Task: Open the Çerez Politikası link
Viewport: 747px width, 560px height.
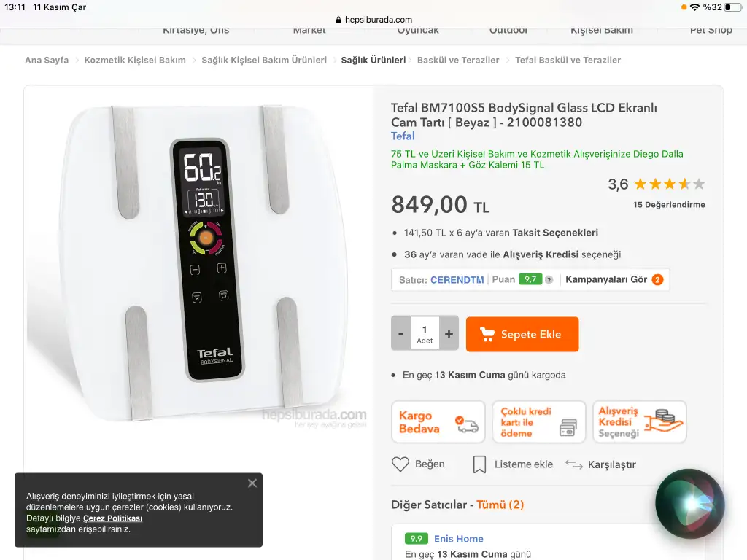Action: (112, 518)
